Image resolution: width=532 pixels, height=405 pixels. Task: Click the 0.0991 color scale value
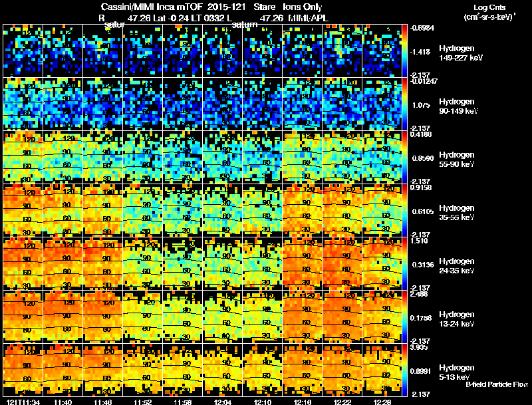[x=421, y=371]
